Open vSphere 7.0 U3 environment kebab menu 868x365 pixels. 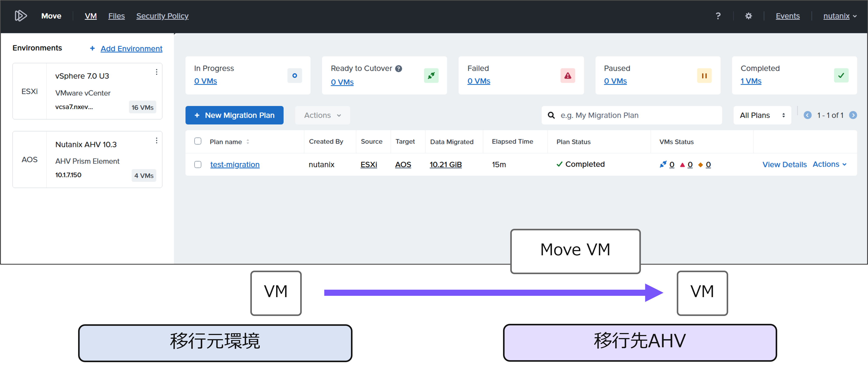pyautogui.click(x=156, y=72)
